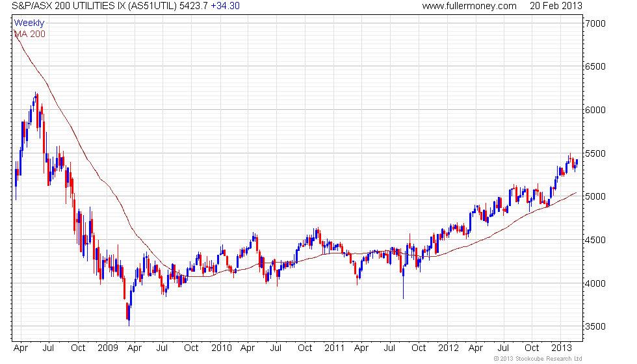Screen dimensions: 637x364
Task: Select the Weekly timeframe label
Action: click(29, 23)
